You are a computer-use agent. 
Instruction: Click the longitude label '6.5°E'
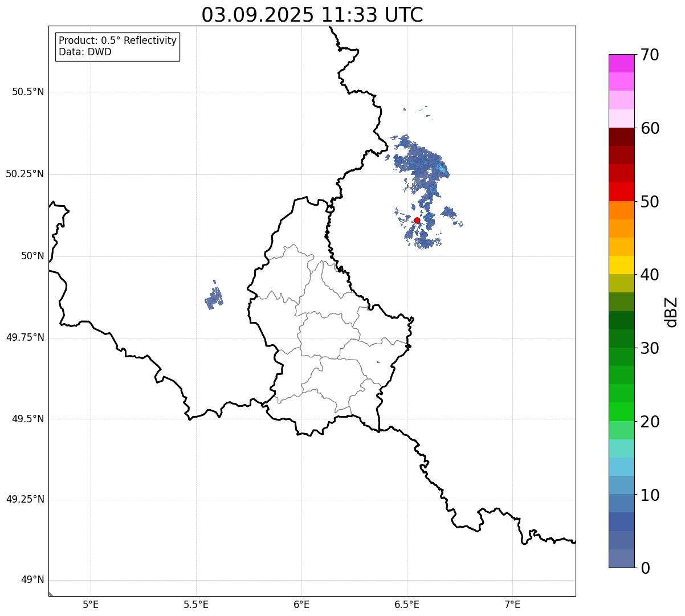coord(407,605)
